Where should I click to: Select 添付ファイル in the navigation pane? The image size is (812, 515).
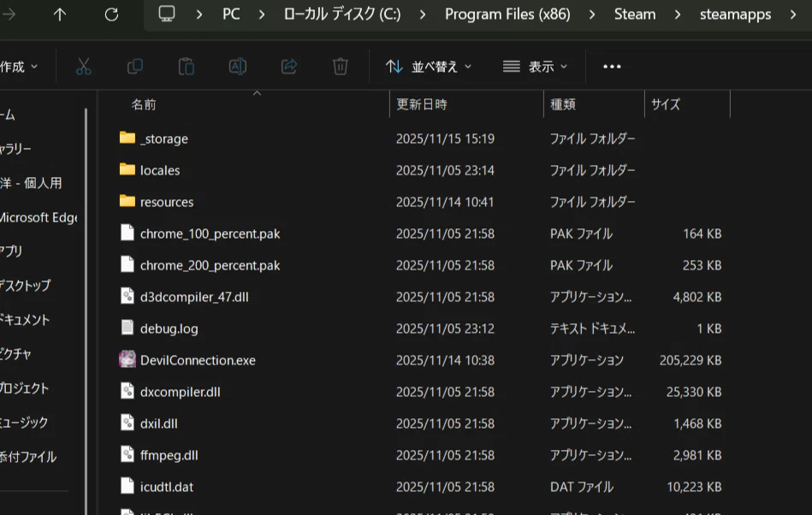coord(28,457)
